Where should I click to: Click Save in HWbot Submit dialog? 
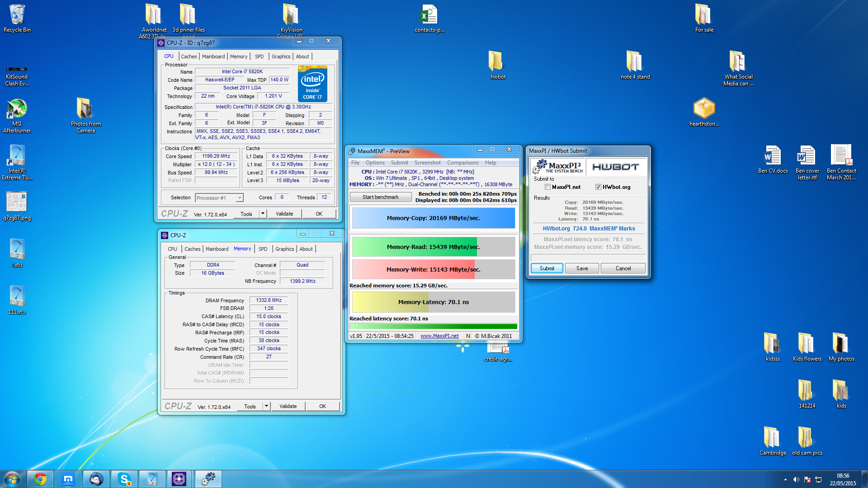[x=582, y=268]
